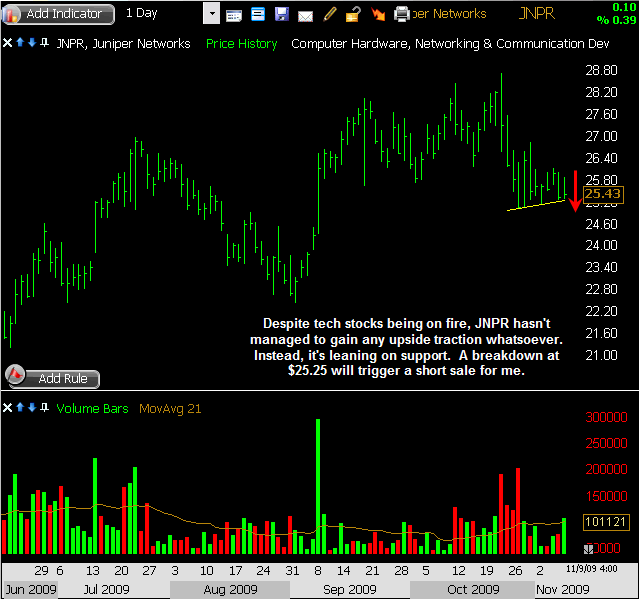The height and width of the screenshot is (599, 639).
Task: Click the JNPR ticker symbol at top
Action: click(540, 14)
